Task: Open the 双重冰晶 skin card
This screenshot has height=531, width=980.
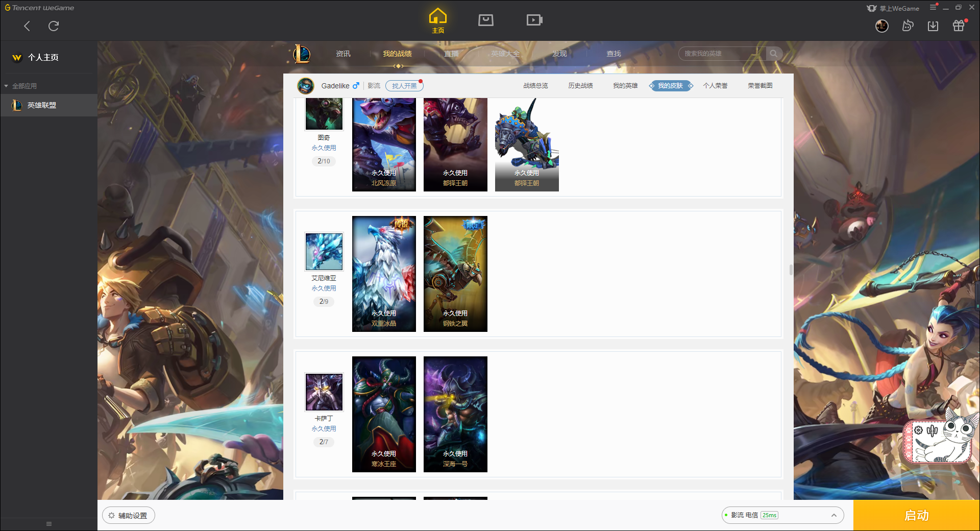Action: (384, 274)
